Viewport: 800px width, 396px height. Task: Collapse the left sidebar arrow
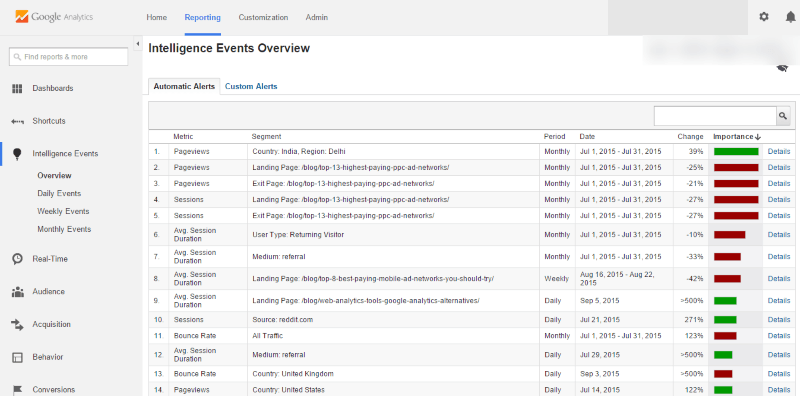(137, 44)
